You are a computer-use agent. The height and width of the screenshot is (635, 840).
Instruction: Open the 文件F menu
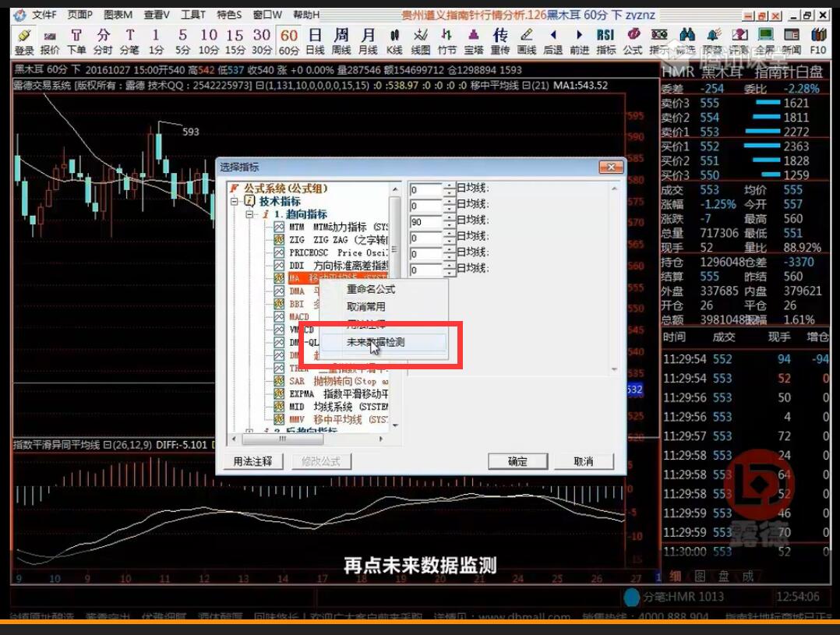pos(44,15)
